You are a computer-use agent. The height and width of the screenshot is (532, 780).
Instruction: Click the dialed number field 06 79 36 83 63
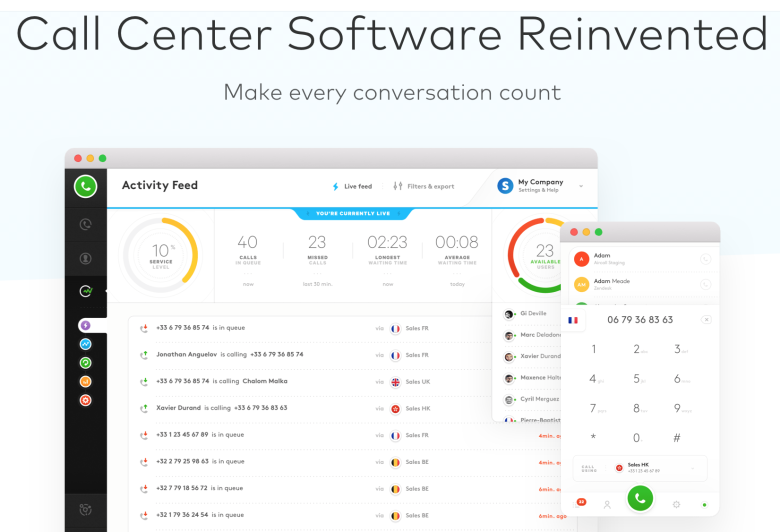[x=640, y=320]
